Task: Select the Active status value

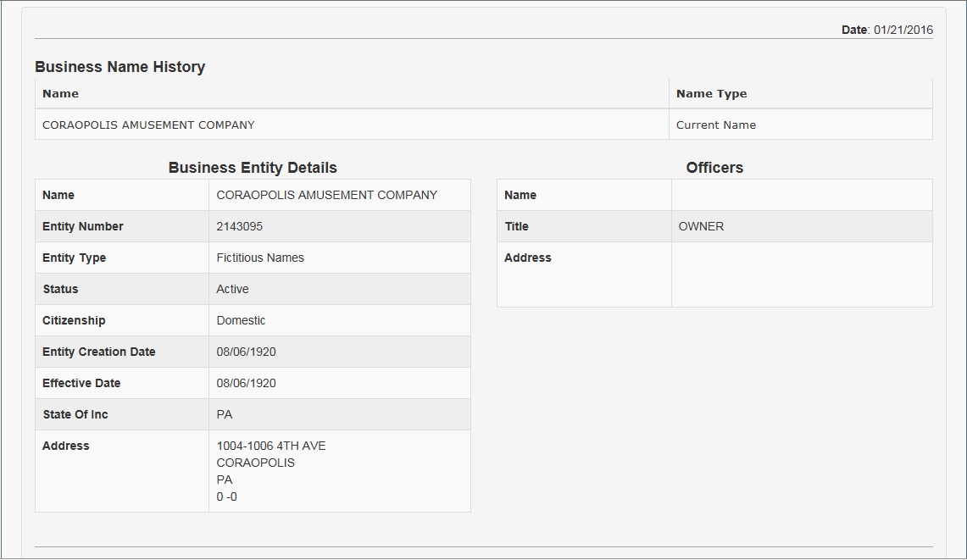Action: click(x=232, y=289)
